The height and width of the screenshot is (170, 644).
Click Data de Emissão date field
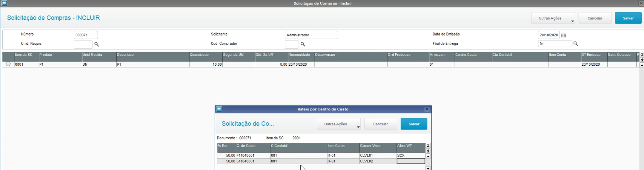[x=549, y=35]
